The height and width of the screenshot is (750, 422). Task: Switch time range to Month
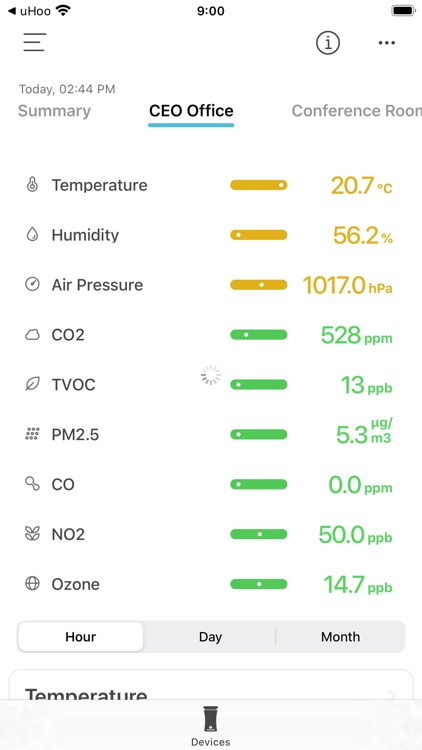tap(340, 637)
